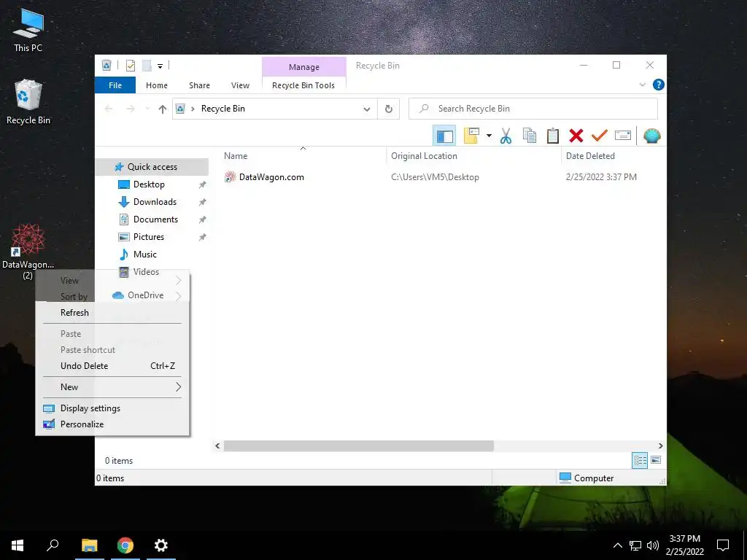Image resolution: width=747 pixels, height=560 pixels.
Task: Open Desktop in navigation pane
Action: click(x=149, y=184)
